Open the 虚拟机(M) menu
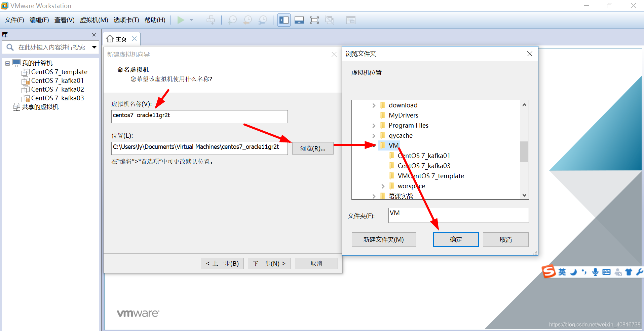This screenshot has width=644, height=331. (94, 20)
